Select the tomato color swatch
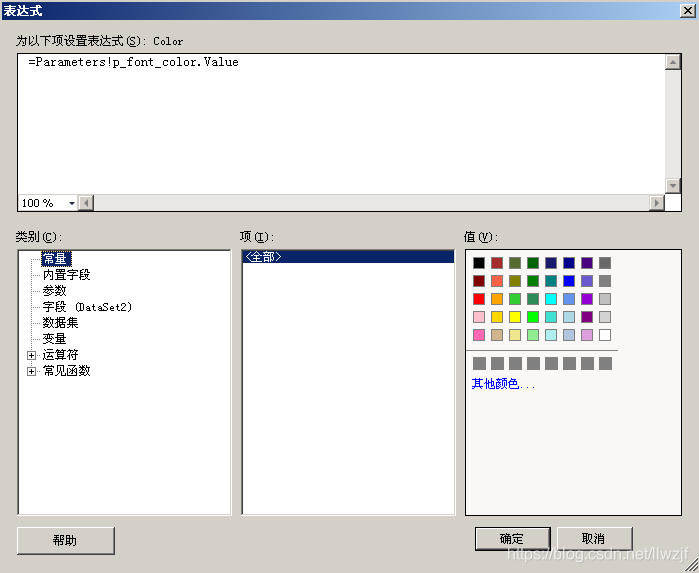Viewport: 699px width, 573px height. (x=497, y=281)
